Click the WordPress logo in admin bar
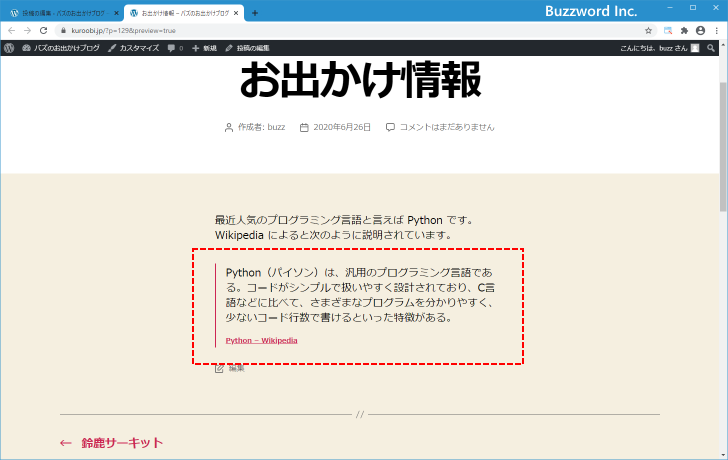The width and height of the screenshot is (728, 460). 9,48
